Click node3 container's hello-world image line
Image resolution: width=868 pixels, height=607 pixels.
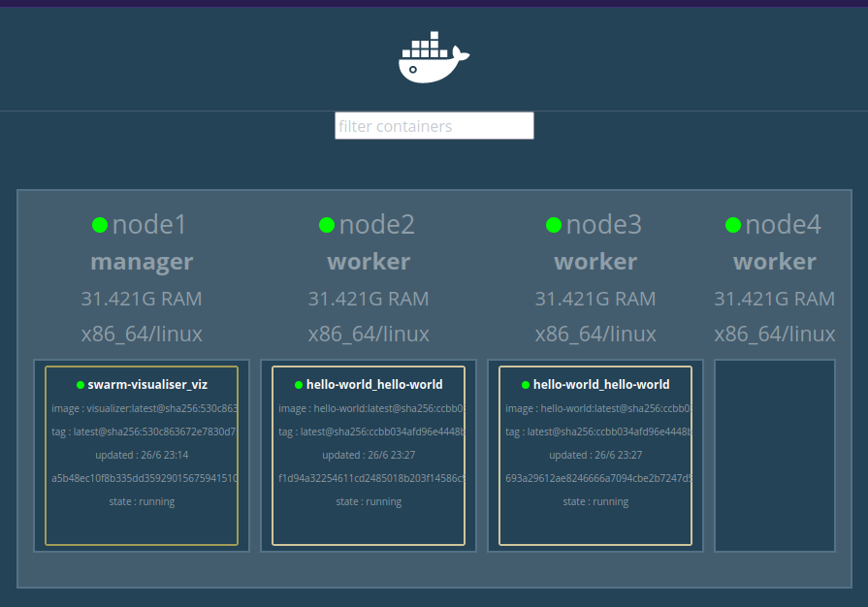(x=598, y=408)
